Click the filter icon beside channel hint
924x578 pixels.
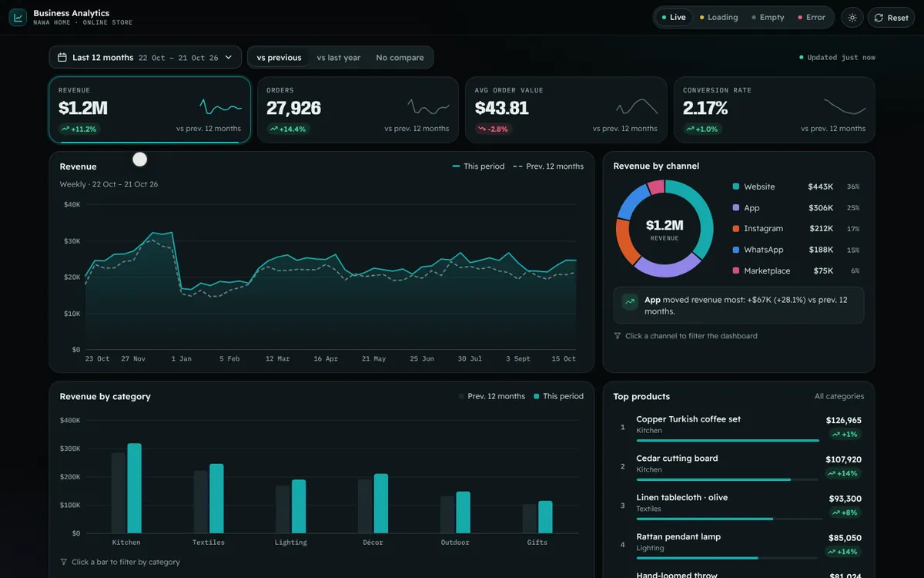point(618,336)
